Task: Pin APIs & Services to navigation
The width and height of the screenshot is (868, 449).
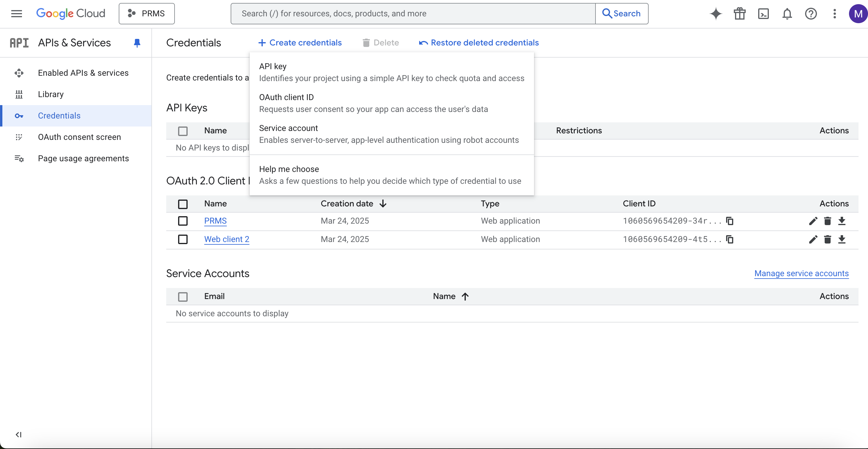Action: click(137, 43)
